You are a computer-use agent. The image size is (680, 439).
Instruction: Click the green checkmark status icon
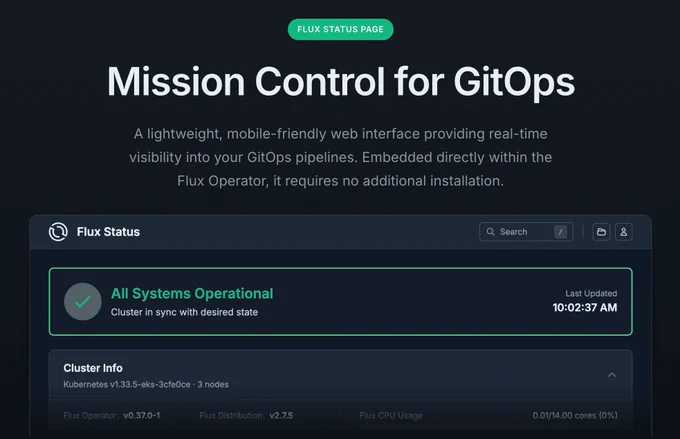click(83, 301)
